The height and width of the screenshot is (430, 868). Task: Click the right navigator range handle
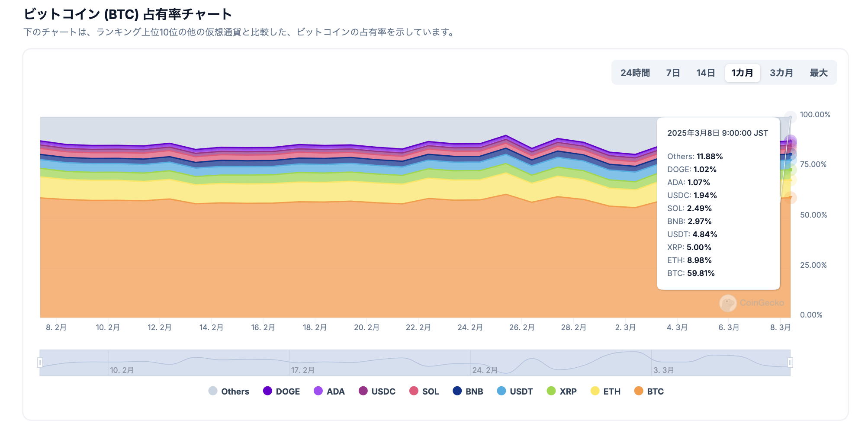click(x=790, y=363)
